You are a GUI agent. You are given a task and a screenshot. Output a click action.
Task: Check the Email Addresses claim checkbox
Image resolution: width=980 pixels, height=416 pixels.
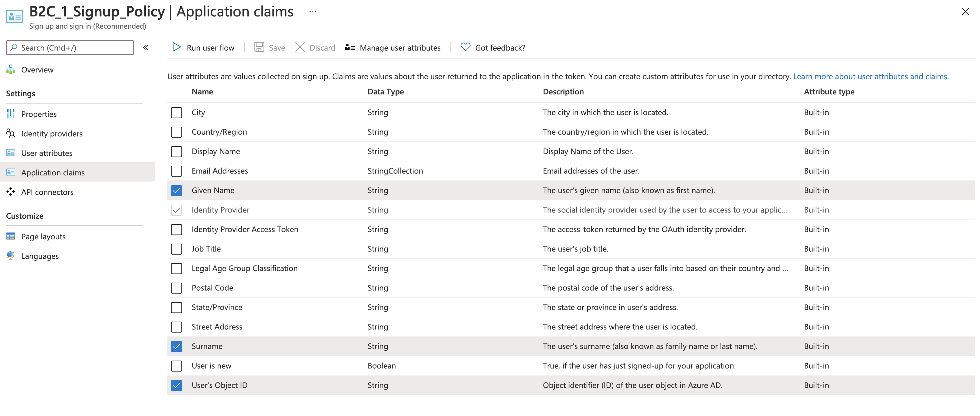click(x=177, y=171)
